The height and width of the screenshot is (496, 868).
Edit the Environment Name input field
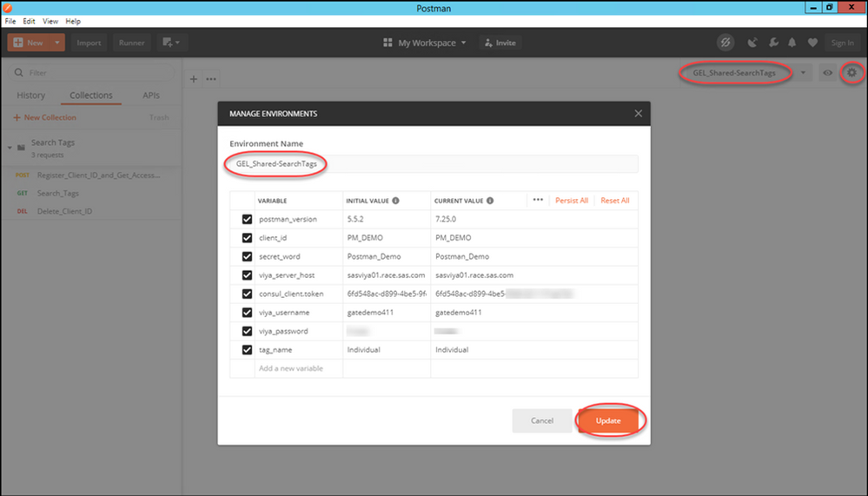434,164
